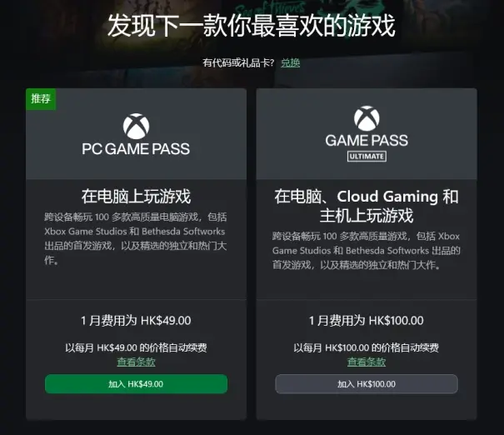Join PC Game Pass for HK$49.00

(x=136, y=384)
